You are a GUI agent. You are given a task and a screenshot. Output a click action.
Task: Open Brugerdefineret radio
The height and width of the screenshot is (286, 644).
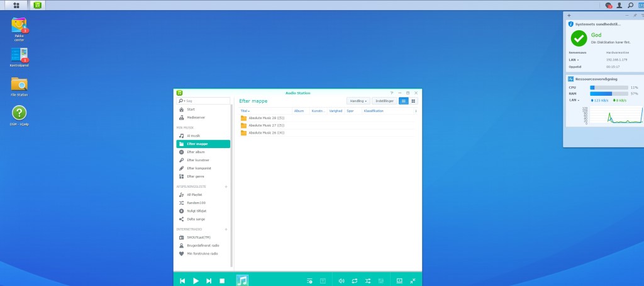click(203, 246)
